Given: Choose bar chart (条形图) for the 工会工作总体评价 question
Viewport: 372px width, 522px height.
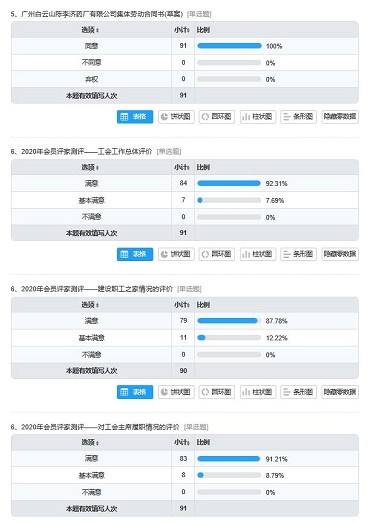Looking at the screenshot, I should click(x=298, y=254).
